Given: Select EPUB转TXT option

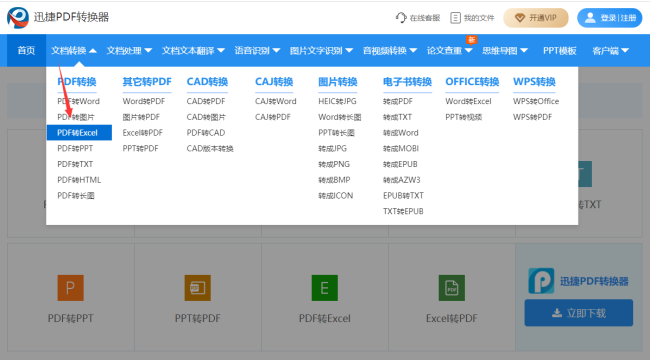Looking at the screenshot, I should coord(403,196).
